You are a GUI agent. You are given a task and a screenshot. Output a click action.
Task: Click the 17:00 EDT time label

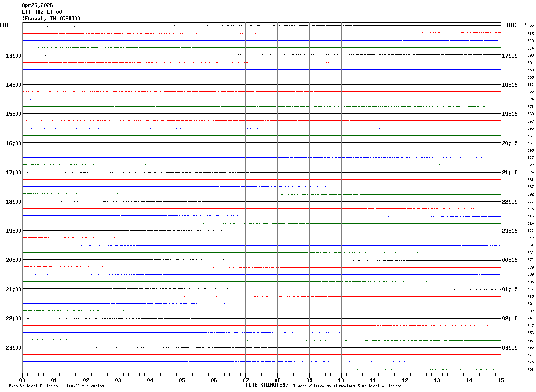13,173
